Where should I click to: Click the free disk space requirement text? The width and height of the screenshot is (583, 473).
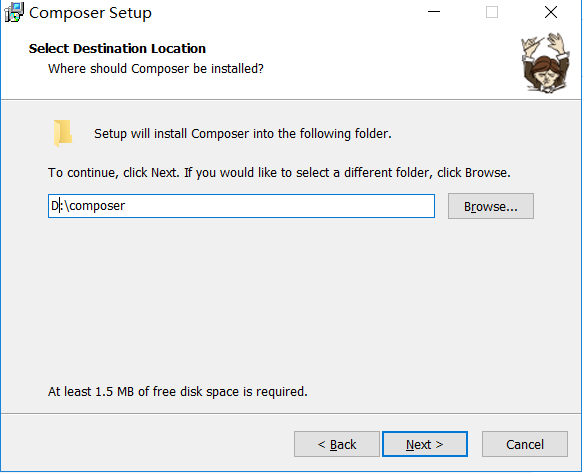tap(178, 392)
